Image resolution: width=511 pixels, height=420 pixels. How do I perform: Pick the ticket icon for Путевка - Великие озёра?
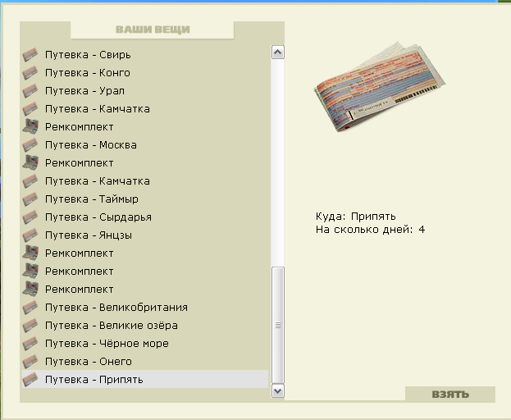[30, 326]
